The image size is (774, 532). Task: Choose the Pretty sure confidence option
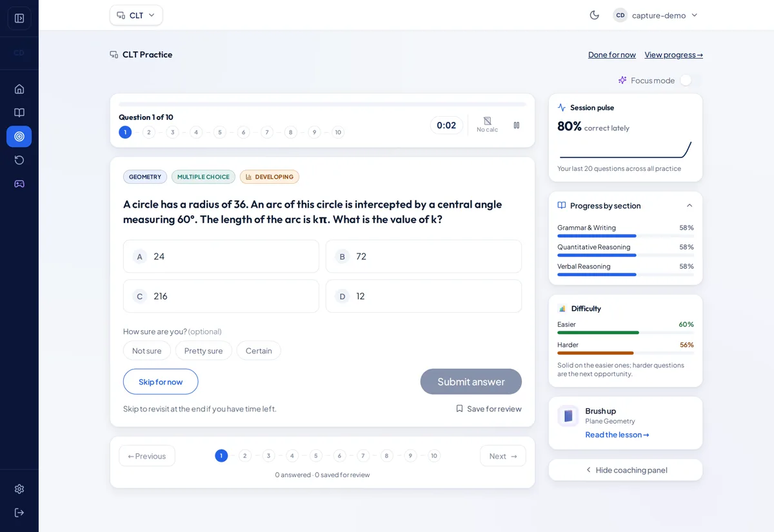pyautogui.click(x=204, y=351)
